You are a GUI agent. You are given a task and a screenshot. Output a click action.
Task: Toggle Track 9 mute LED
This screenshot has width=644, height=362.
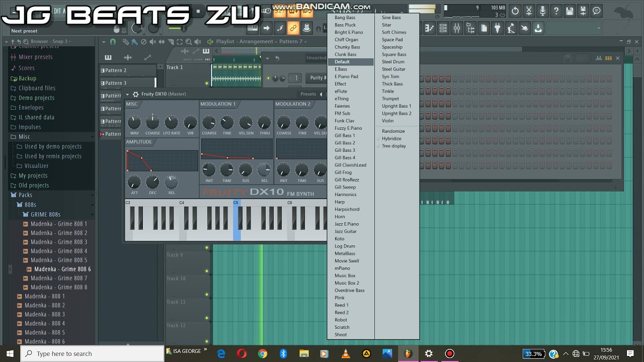207,271
